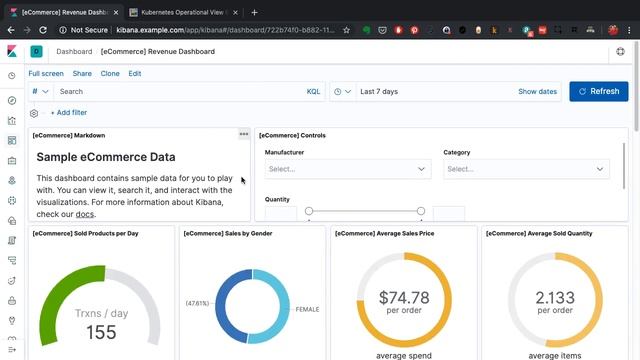Click Add filter link

(69, 113)
